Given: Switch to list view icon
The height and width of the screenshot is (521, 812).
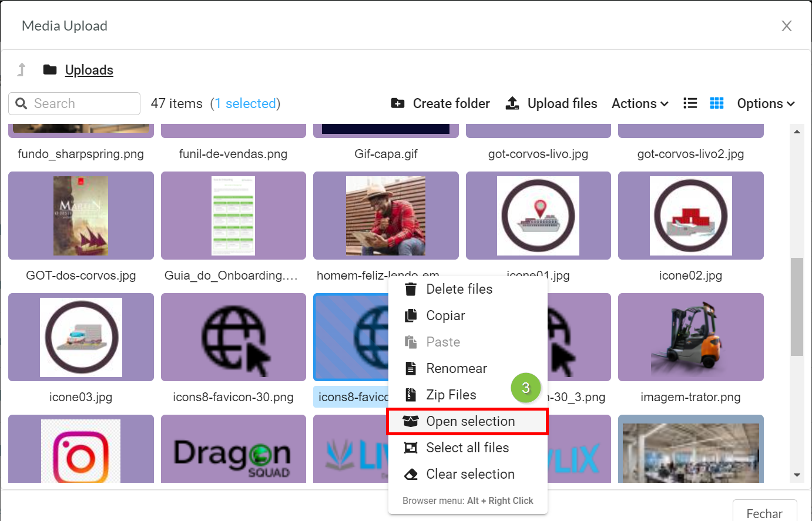Looking at the screenshot, I should click(690, 103).
